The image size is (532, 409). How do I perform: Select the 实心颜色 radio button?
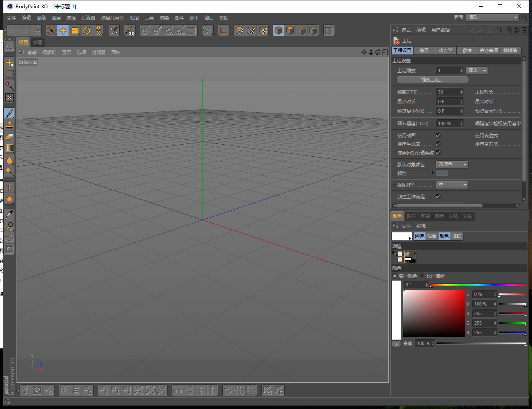click(x=395, y=276)
